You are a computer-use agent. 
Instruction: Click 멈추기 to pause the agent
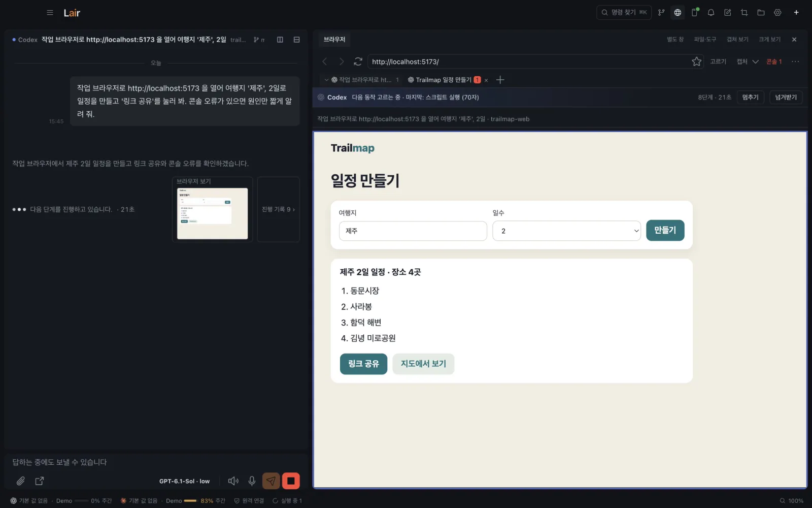point(750,97)
